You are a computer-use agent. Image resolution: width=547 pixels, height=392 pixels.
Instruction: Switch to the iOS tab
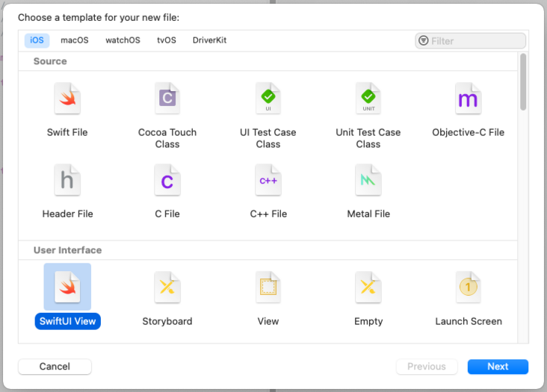tap(37, 40)
